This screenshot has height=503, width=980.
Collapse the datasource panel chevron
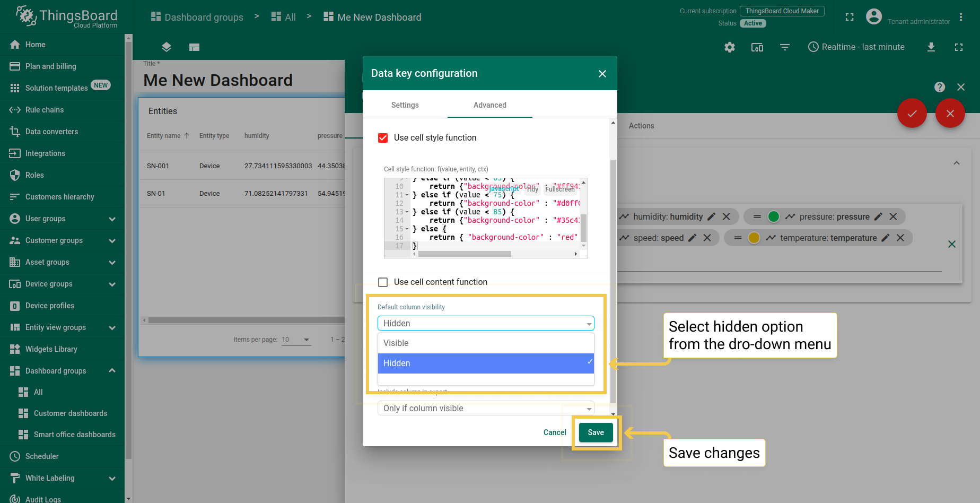coord(957,163)
